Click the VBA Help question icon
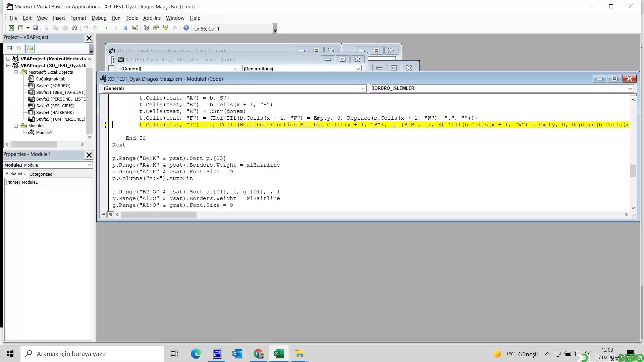 point(186,28)
